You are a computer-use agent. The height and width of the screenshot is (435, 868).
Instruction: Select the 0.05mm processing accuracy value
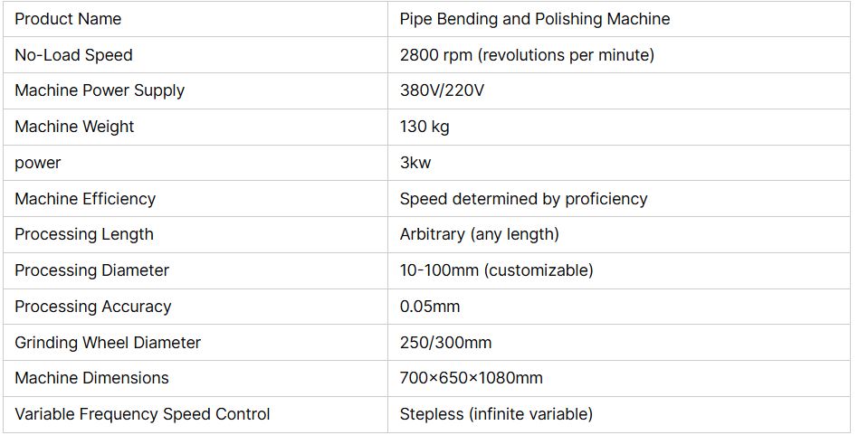tap(430, 307)
